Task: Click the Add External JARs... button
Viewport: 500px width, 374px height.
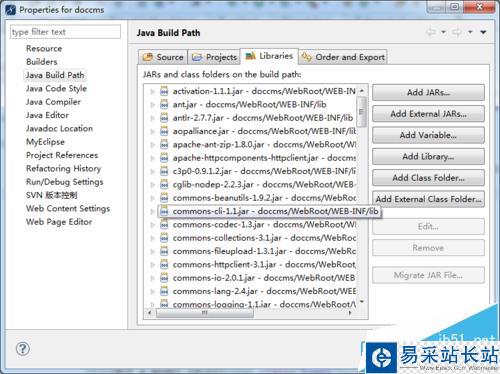Action: coord(428,114)
